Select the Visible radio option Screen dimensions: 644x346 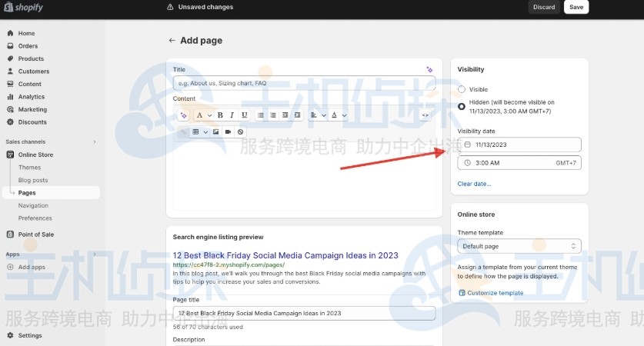[x=462, y=89]
